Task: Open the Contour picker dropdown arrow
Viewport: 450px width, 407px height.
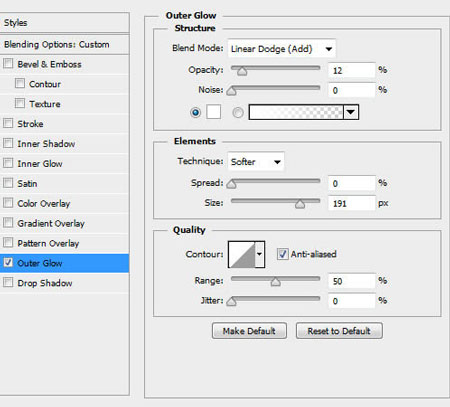Action: coord(260,254)
